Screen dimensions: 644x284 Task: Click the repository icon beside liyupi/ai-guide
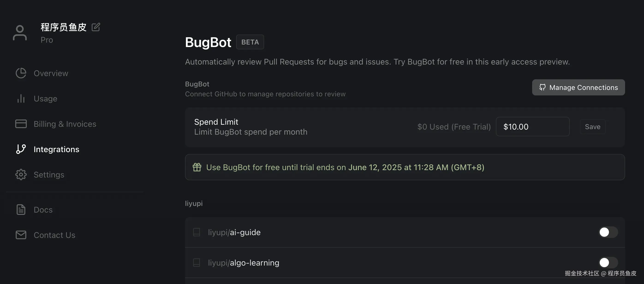(x=197, y=232)
